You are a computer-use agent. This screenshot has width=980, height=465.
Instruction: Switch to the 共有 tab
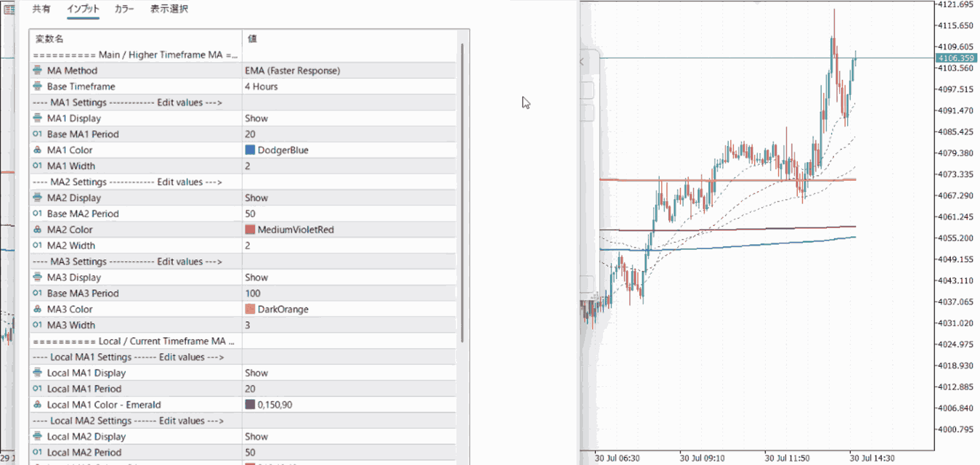(42, 9)
